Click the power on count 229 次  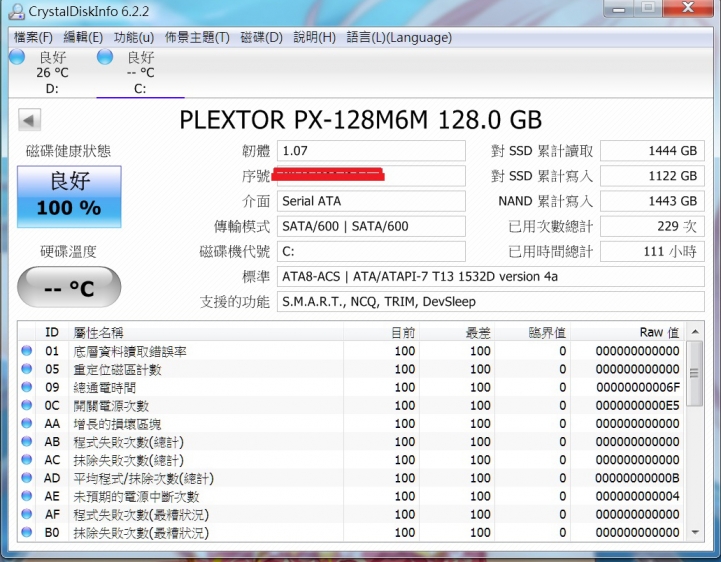[x=652, y=226]
